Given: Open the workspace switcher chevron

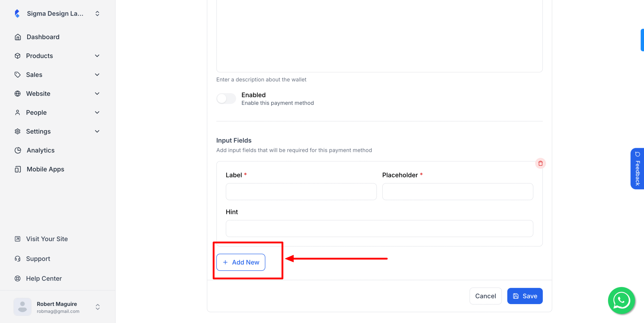Looking at the screenshot, I should pyautogui.click(x=97, y=13).
